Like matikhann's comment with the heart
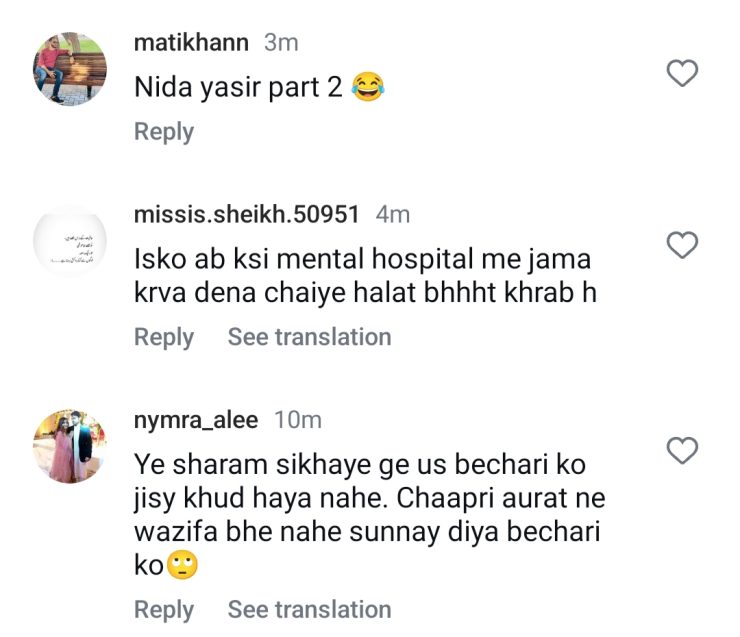The width and height of the screenshot is (740, 637). (682, 73)
